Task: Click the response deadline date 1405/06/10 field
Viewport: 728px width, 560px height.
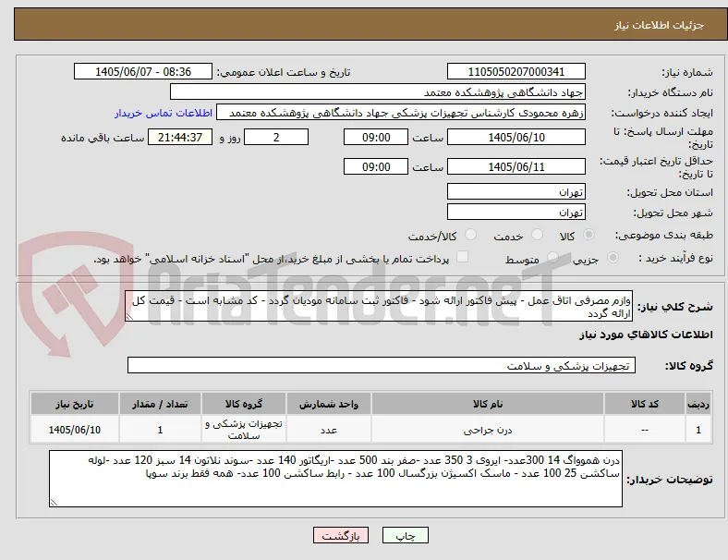Action: pyautogui.click(x=516, y=137)
